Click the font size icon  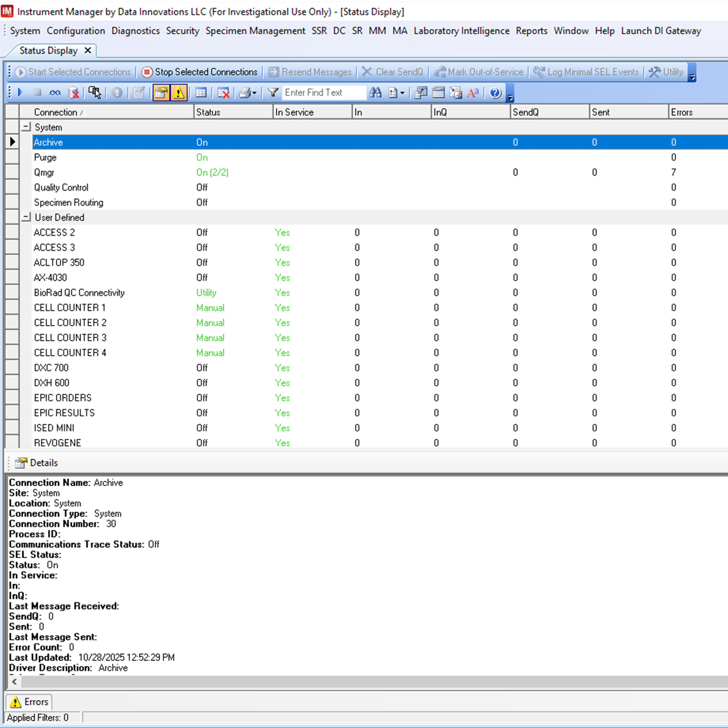[x=473, y=92]
